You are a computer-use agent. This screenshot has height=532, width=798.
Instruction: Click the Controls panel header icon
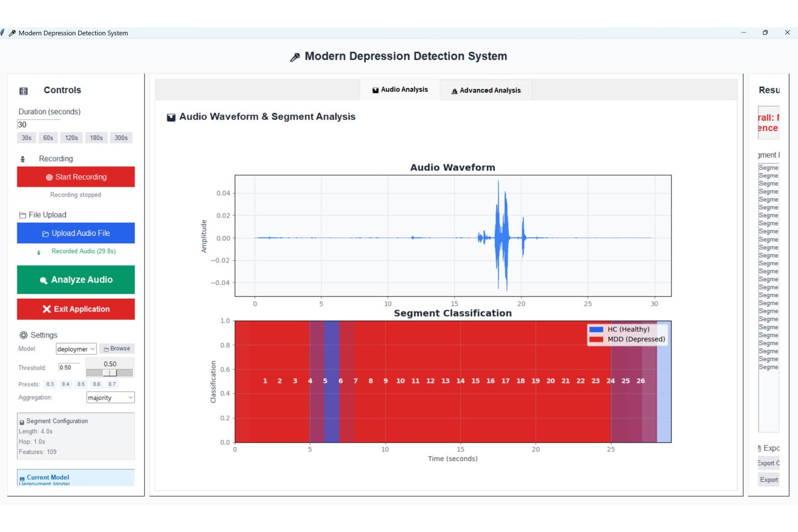pyautogui.click(x=23, y=91)
